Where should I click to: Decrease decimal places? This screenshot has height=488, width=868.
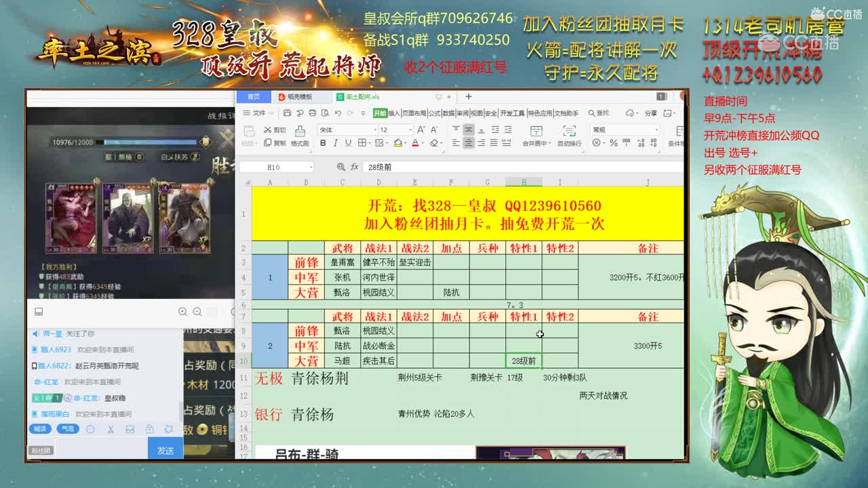tap(653, 143)
